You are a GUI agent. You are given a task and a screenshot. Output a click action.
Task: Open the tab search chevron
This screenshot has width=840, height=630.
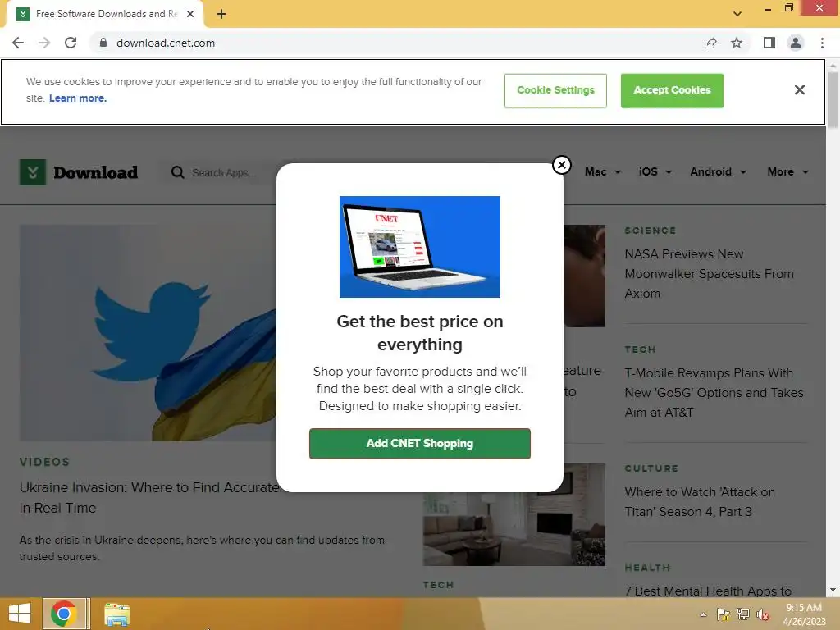737,14
